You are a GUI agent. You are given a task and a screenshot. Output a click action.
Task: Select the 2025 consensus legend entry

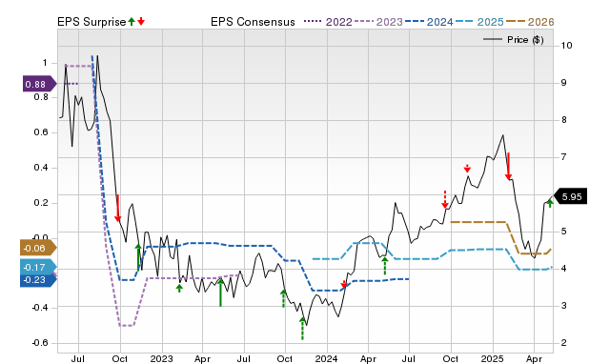tap(479, 22)
